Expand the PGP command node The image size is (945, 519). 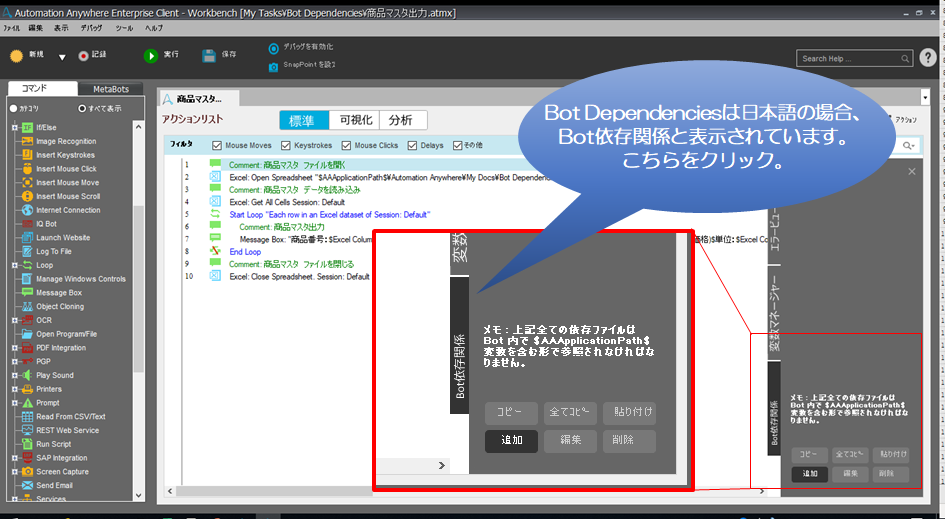coord(15,362)
